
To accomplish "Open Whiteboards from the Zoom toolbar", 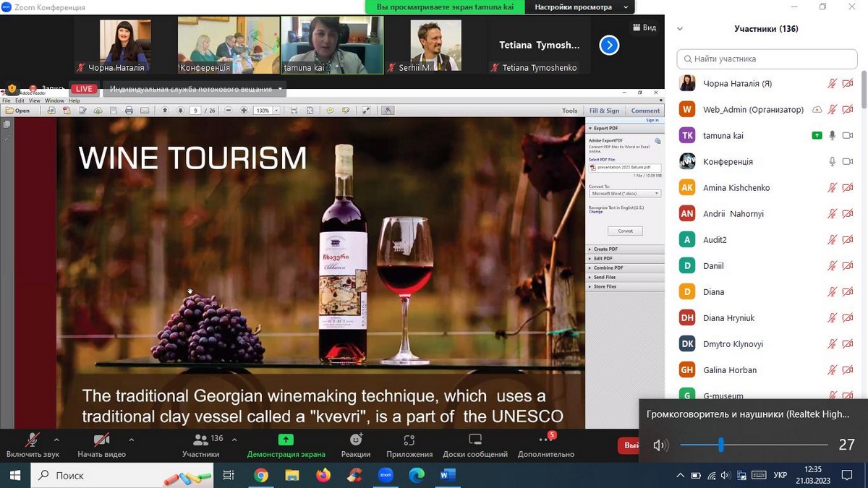I will pyautogui.click(x=475, y=440).
